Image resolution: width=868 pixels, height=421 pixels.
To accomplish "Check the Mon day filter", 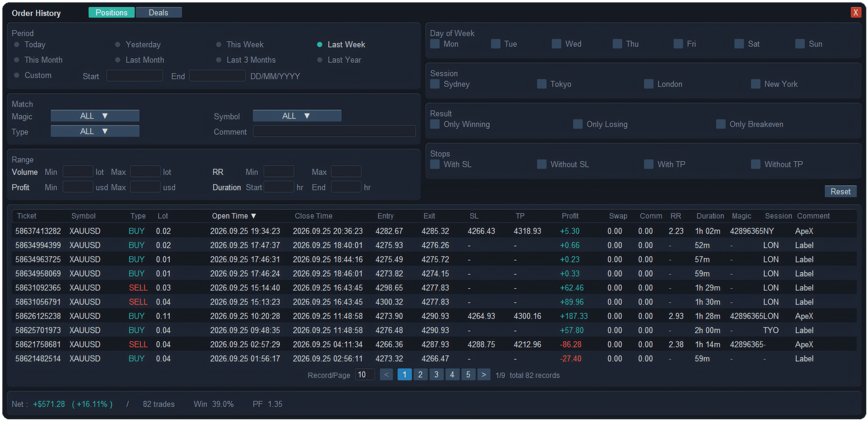I will 435,44.
